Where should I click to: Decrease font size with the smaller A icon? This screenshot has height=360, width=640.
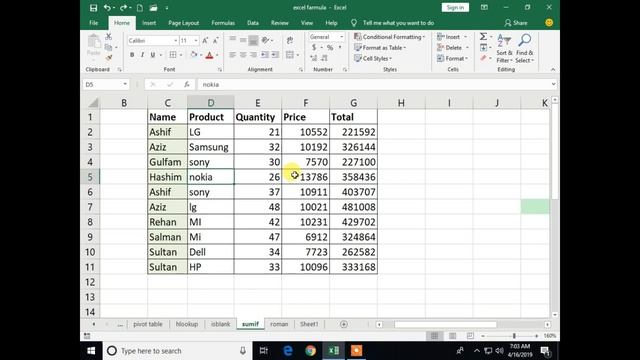click(216, 40)
